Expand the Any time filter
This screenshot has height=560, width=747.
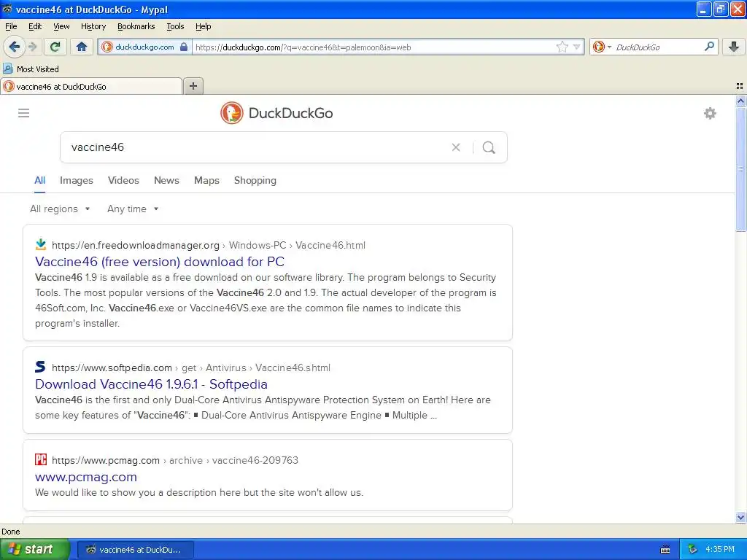pos(133,209)
